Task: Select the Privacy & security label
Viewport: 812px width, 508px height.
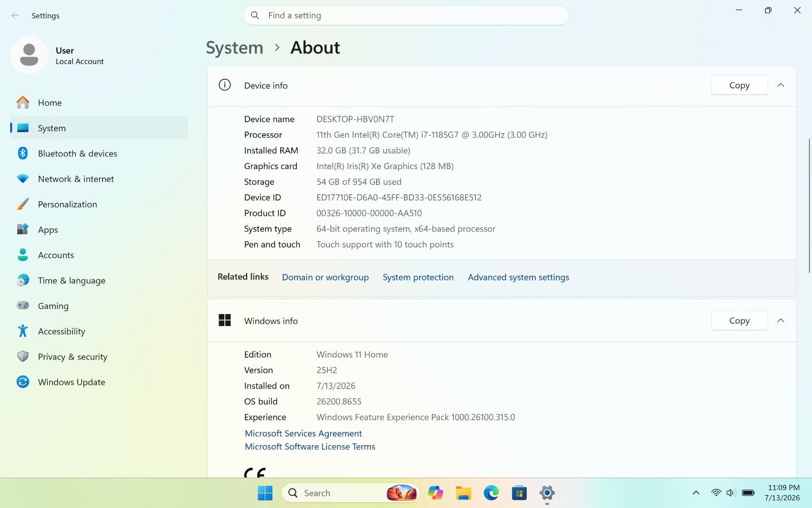Action: pyautogui.click(x=73, y=357)
